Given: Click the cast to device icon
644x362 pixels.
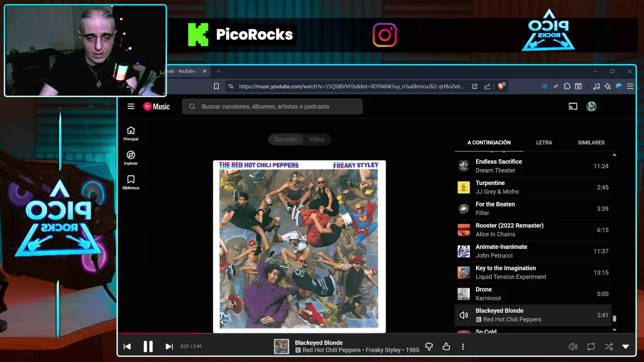Looking at the screenshot, I should (573, 106).
